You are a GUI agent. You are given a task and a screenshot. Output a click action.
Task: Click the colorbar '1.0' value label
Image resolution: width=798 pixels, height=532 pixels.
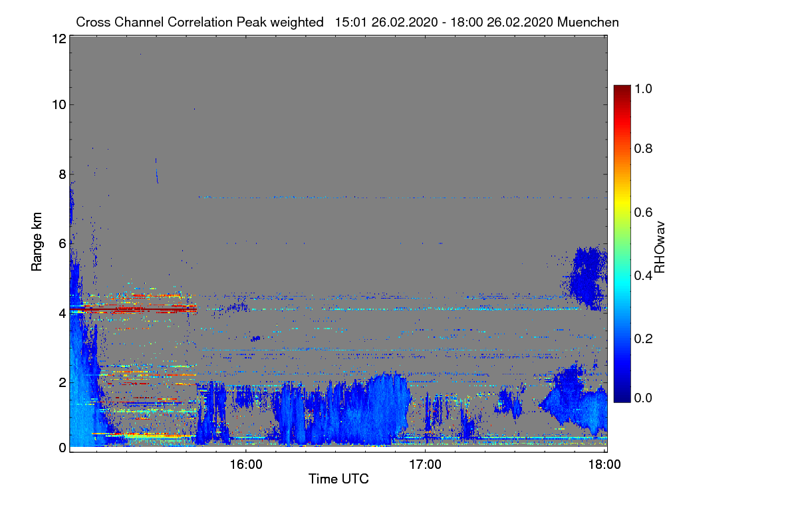click(x=644, y=87)
